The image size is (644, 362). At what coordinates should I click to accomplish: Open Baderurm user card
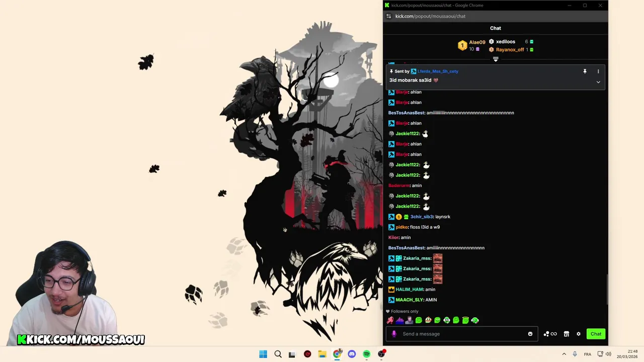[399, 186]
